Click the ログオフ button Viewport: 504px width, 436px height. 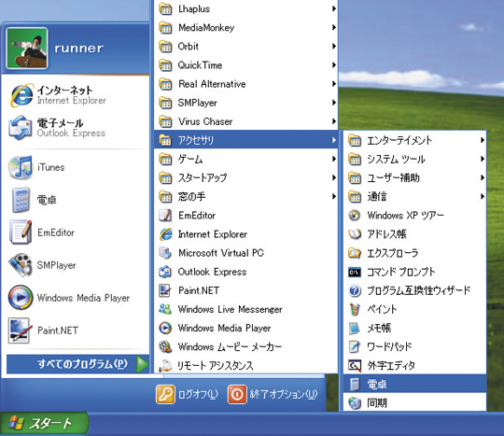point(188,394)
